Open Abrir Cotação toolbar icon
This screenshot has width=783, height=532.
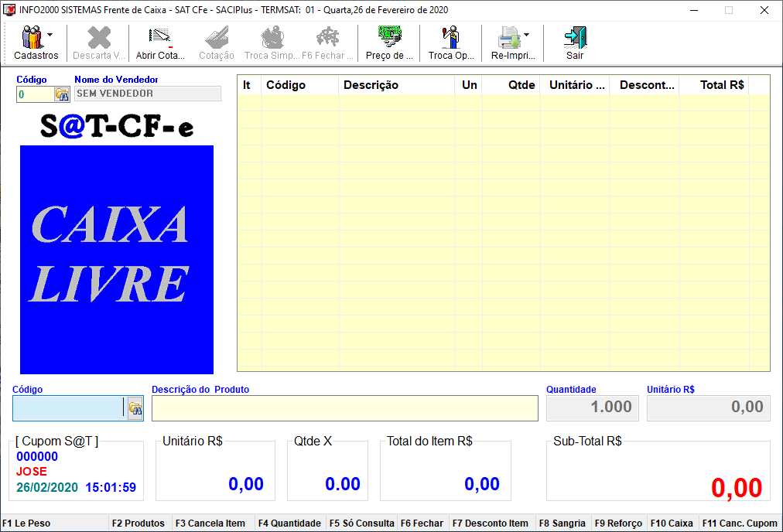[x=160, y=38]
